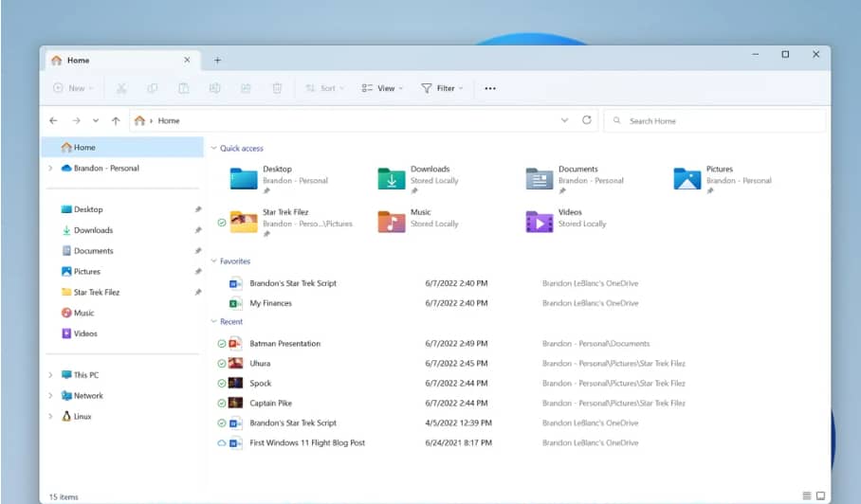
Task: Click the Rename icon in toolbar
Action: point(214,88)
